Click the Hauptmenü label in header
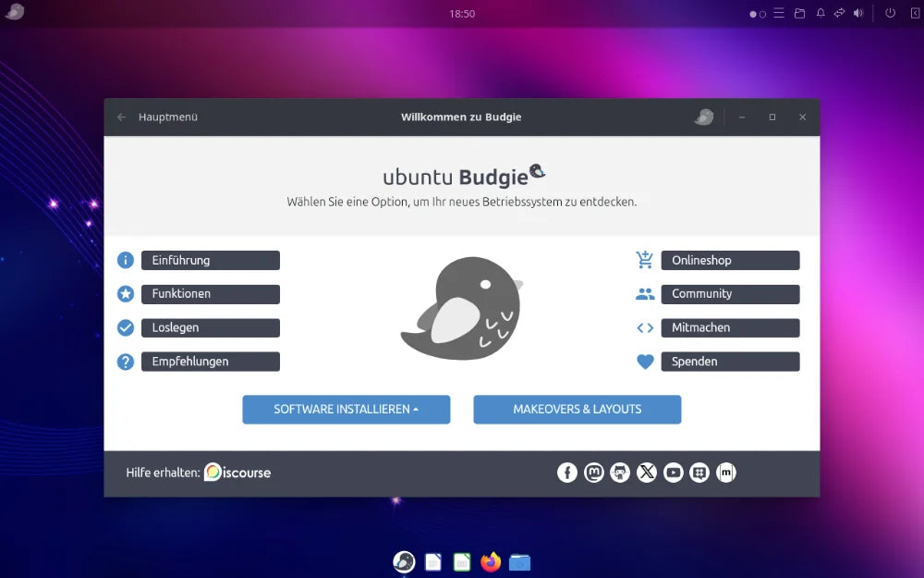The width and height of the screenshot is (924, 578). pyautogui.click(x=168, y=117)
